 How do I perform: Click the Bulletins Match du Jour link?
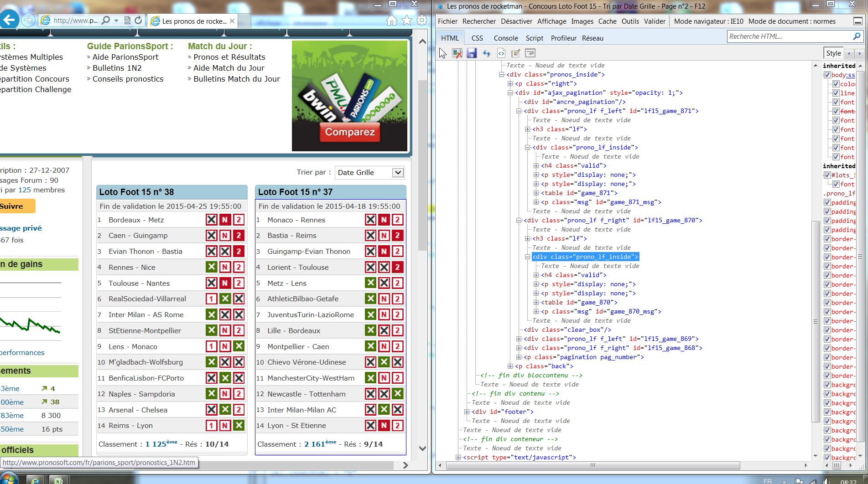[237, 79]
